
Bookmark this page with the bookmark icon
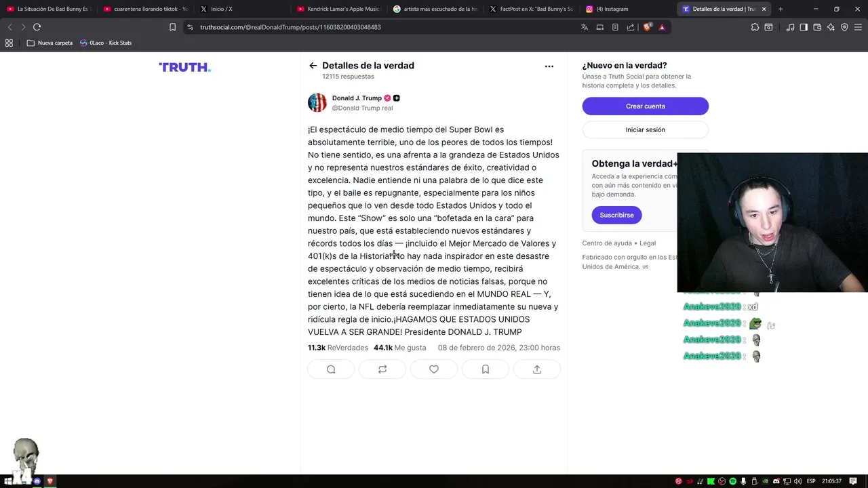point(172,27)
